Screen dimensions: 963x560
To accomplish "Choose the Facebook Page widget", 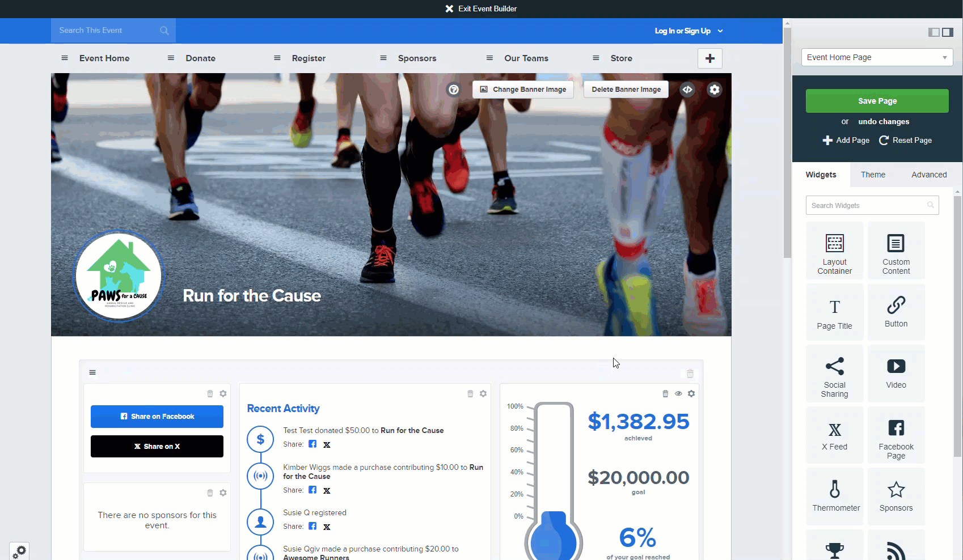I will point(896,435).
